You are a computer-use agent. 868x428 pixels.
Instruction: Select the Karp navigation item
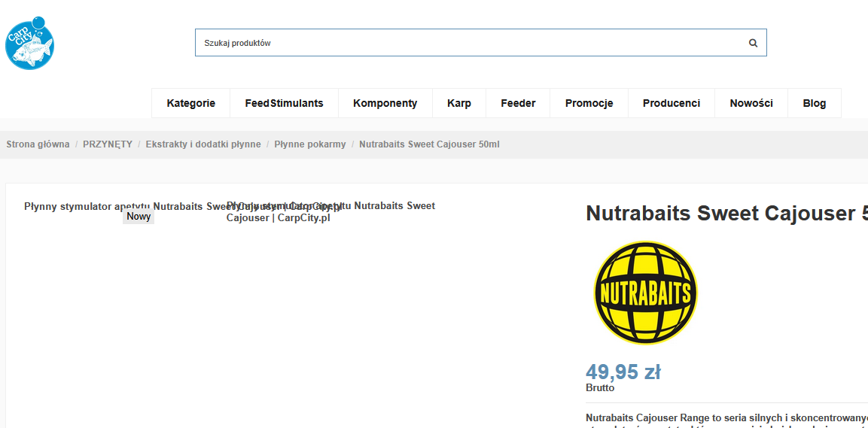tap(459, 103)
